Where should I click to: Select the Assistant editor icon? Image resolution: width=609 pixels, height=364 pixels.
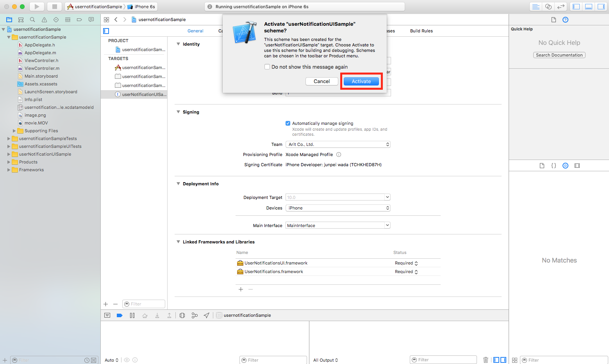tap(548, 7)
